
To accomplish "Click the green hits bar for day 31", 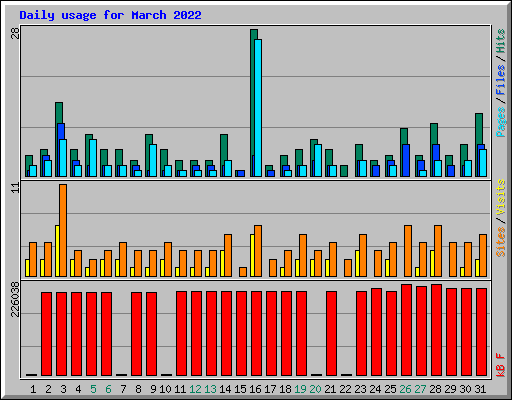I will click(479, 128).
